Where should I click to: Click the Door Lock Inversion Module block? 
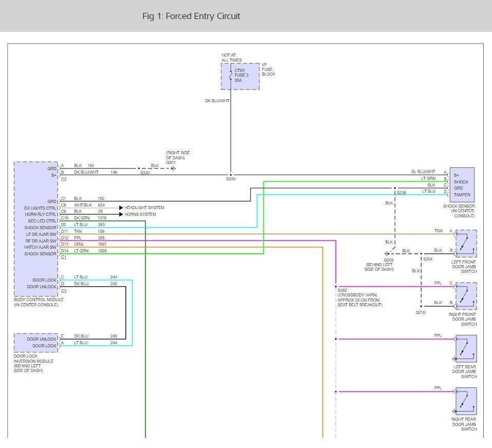36,343
